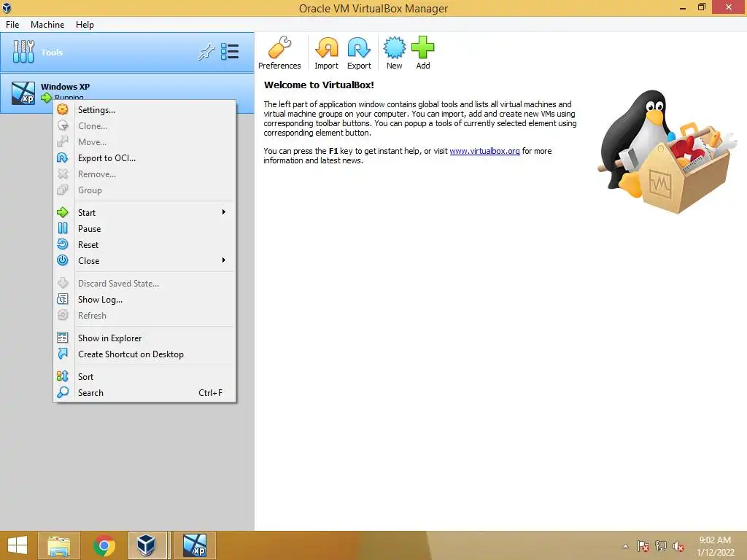747x560 pixels.
Task: Click the Action Center flag icon
Action: pyautogui.click(x=643, y=546)
